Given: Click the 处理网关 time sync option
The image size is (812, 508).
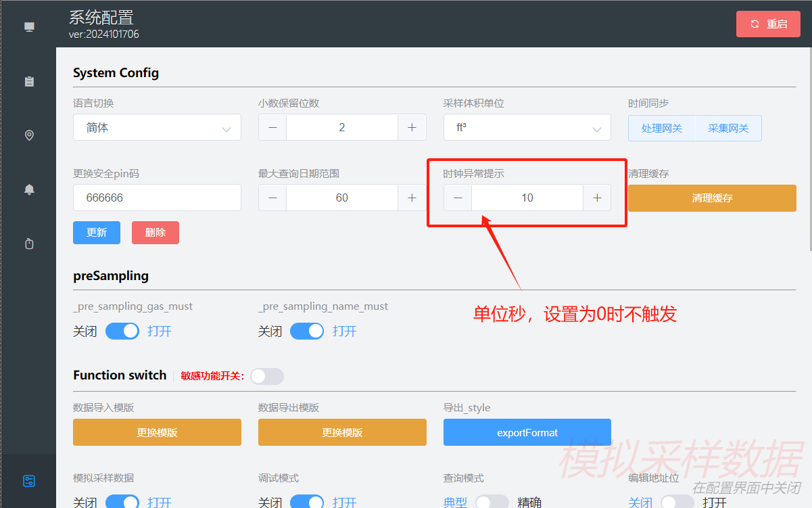Looking at the screenshot, I should click(x=662, y=128).
